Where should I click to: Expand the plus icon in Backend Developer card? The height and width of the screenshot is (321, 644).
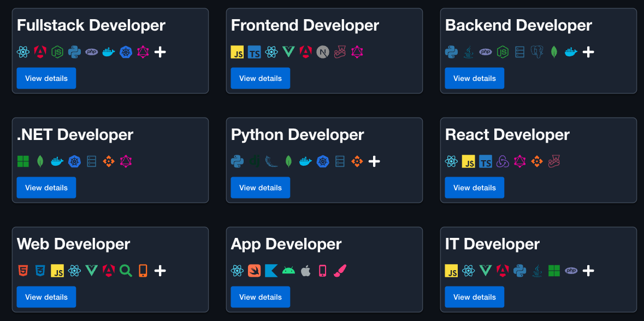(x=588, y=52)
